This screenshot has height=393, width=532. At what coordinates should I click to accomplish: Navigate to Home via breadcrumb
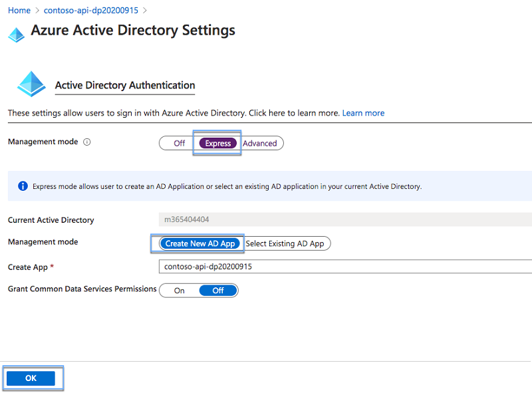[19, 10]
